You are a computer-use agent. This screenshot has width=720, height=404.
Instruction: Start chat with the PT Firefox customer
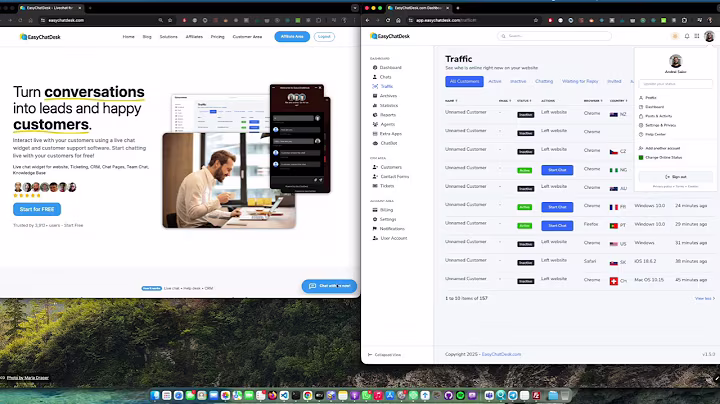(557, 225)
